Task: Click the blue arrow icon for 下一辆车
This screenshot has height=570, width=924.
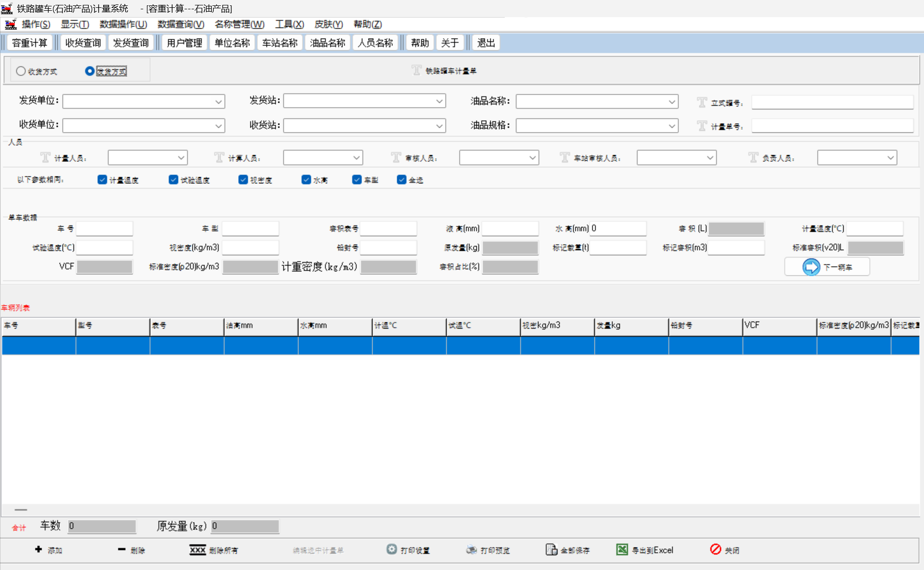Action: point(811,267)
